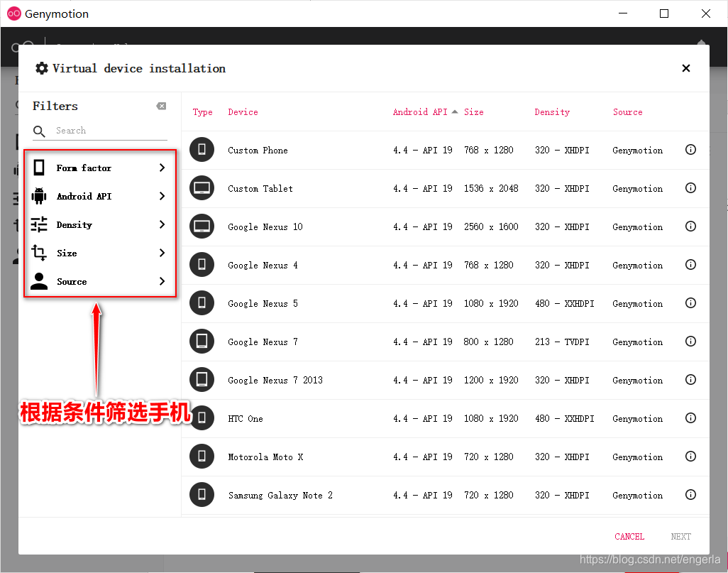Click the Custom Phone device name
This screenshot has width=728, height=573.
coord(258,150)
